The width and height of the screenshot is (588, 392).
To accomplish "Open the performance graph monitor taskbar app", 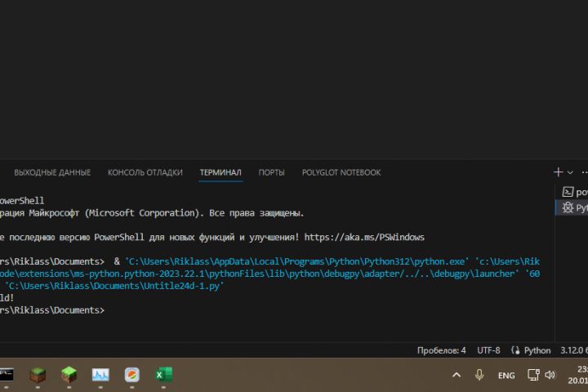I will point(100,375).
